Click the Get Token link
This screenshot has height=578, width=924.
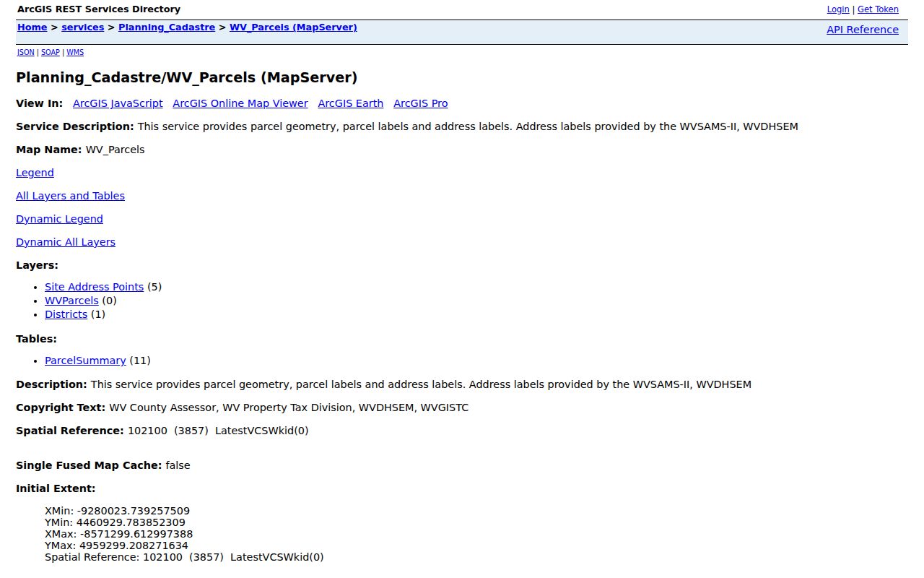pos(878,9)
